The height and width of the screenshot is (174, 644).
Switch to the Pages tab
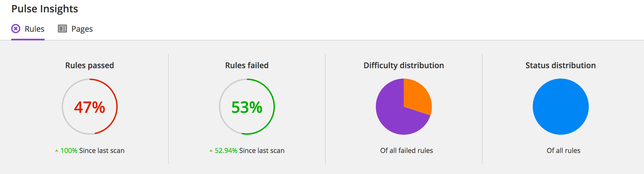82,28
